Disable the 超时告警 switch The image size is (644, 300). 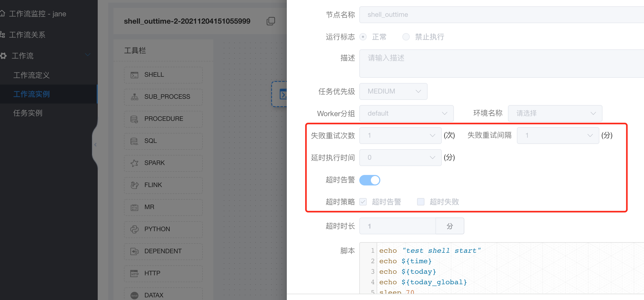370,180
